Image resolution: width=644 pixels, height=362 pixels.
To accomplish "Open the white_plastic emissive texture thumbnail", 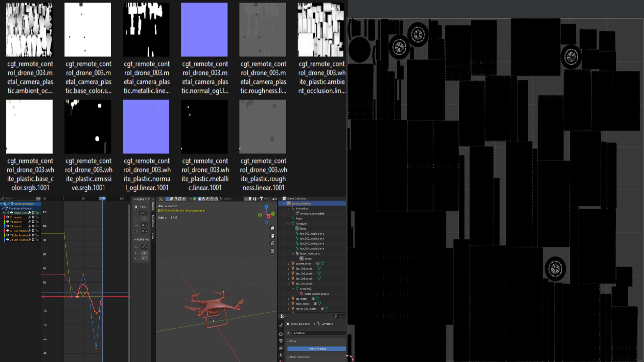I will (x=88, y=127).
